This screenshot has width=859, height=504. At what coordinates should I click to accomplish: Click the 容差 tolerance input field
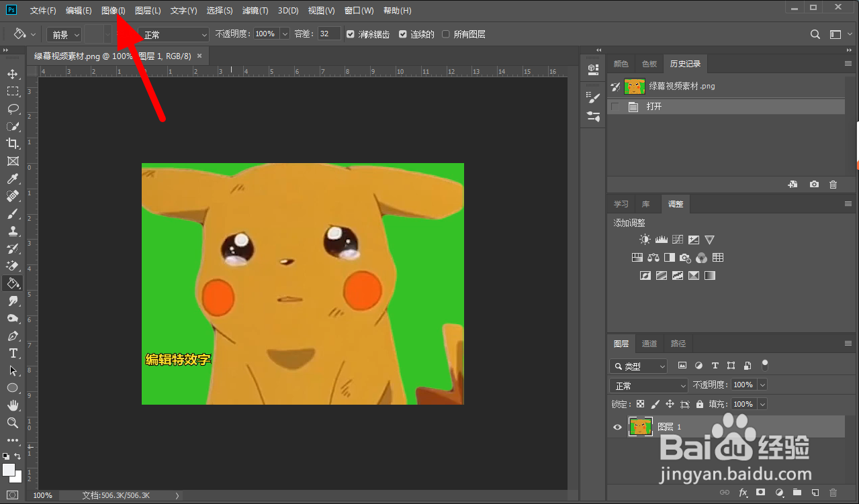click(329, 34)
